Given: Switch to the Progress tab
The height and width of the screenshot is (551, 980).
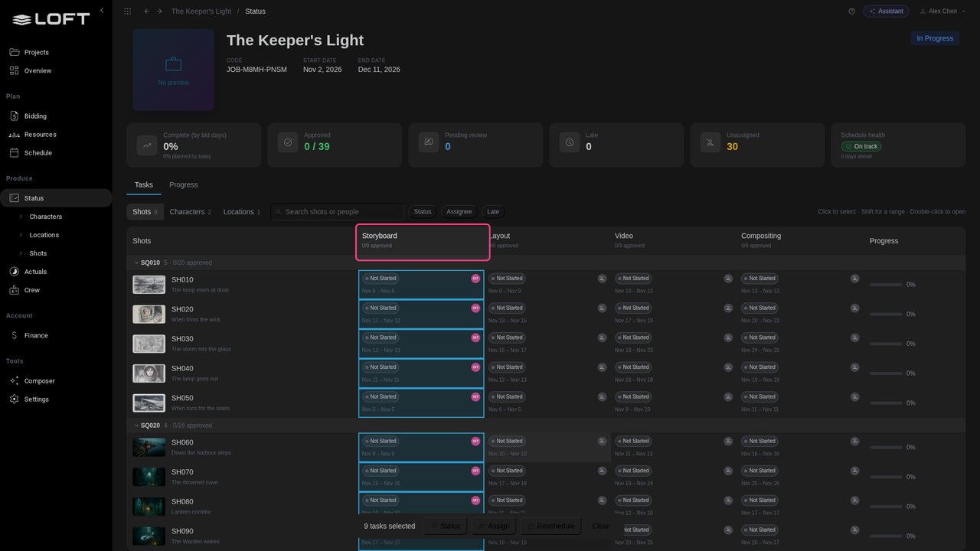Looking at the screenshot, I should [184, 184].
